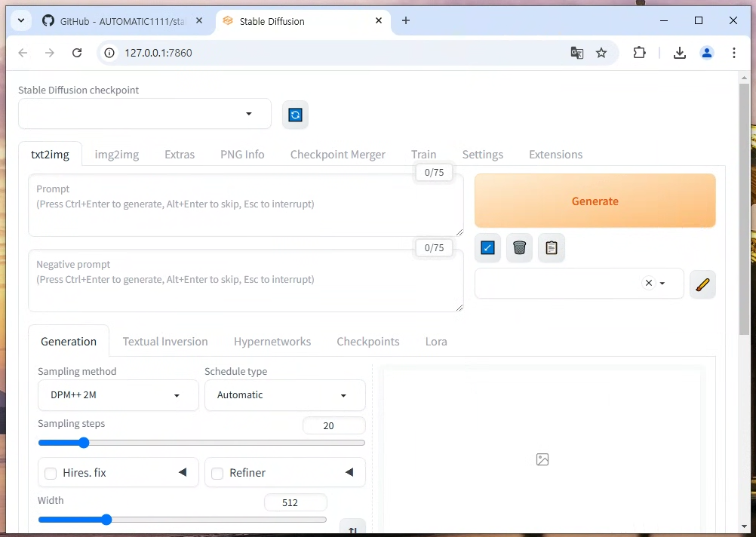Open the styles dropdown arrow
The image size is (756, 537).
[662, 284]
